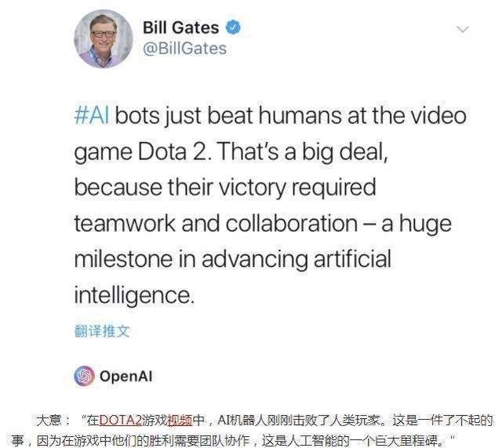This screenshot has width=502, height=448.
Task: Select the 'teamwork and collaboration' tweet line
Action: click(216, 223)
